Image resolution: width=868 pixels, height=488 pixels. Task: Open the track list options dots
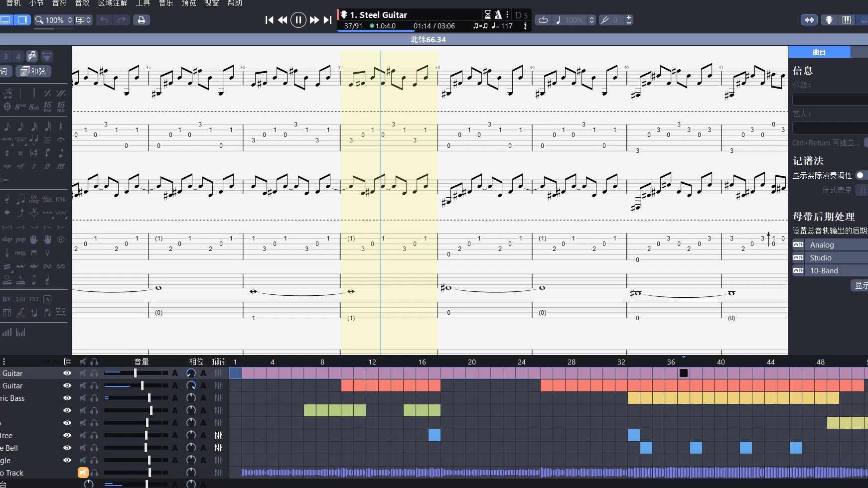4,362
